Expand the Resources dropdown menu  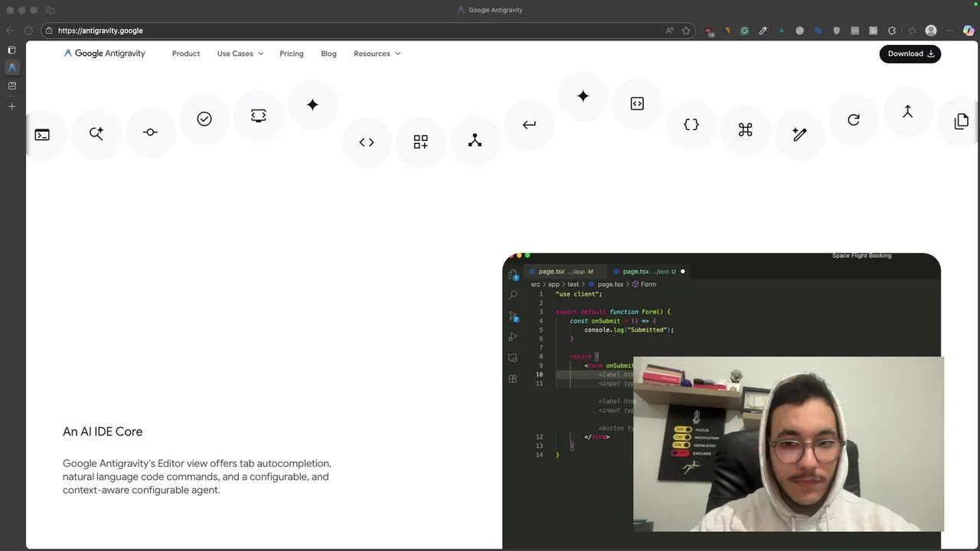coord(377,54)
